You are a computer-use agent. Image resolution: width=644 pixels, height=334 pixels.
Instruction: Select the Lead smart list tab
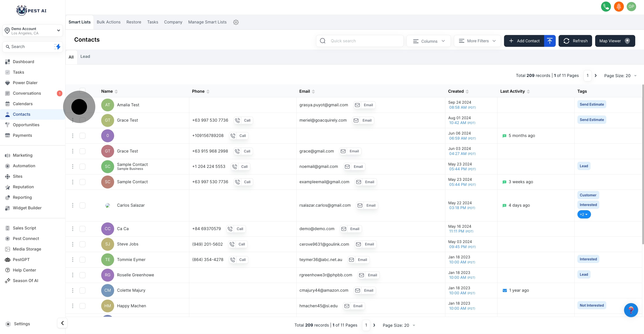point(85,57)
